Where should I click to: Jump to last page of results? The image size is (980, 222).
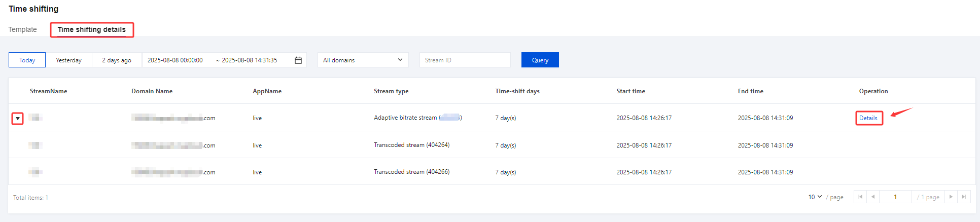964,197
